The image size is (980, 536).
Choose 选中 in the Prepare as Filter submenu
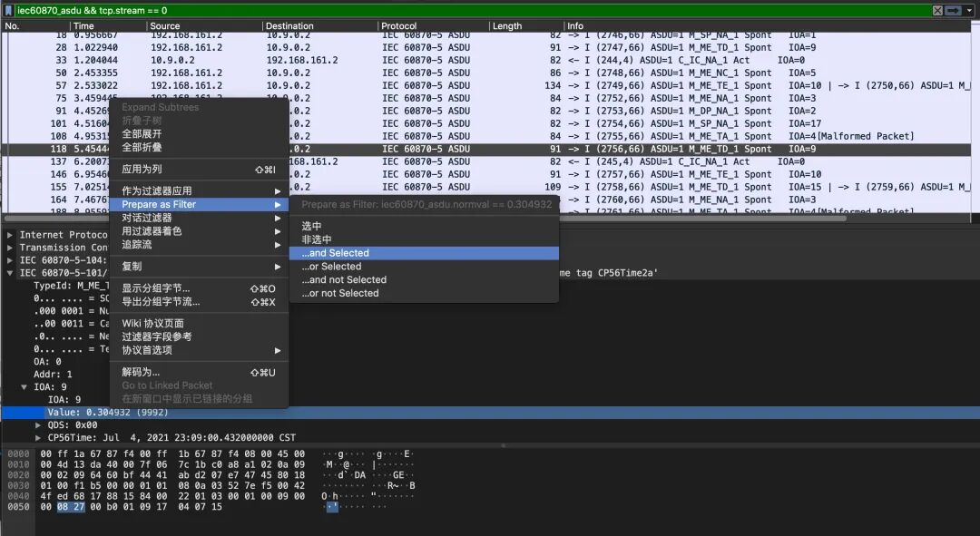(x=424, y=226)
